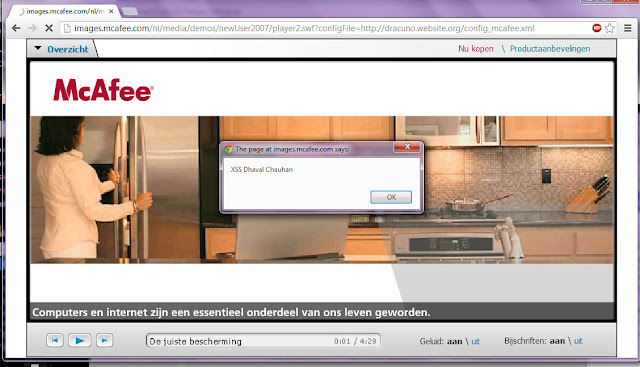The height and width of the screenshot is (367, 640).
Task: Select the images.mcafee.com tab
Action: [x=64, y=11]
